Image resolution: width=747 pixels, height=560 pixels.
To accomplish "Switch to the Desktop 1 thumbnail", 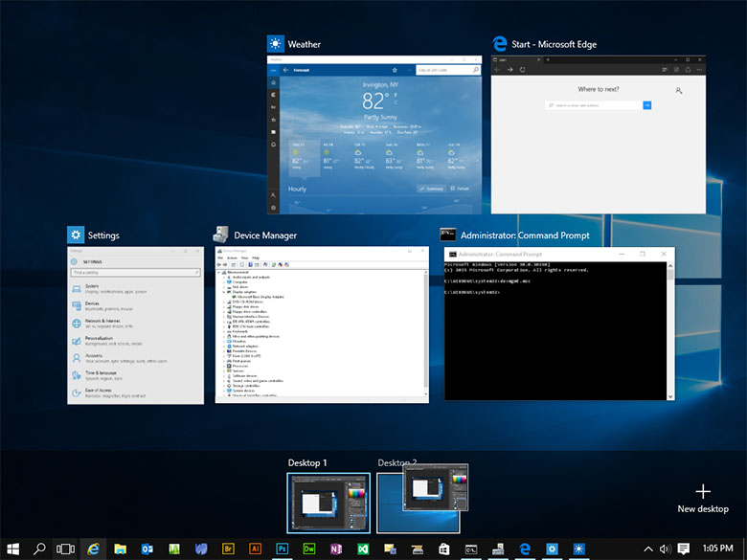I will point(328,503).
